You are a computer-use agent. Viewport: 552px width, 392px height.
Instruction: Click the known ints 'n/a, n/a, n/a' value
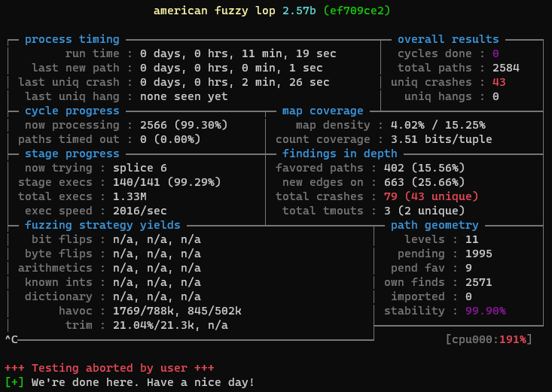[157, 283]
